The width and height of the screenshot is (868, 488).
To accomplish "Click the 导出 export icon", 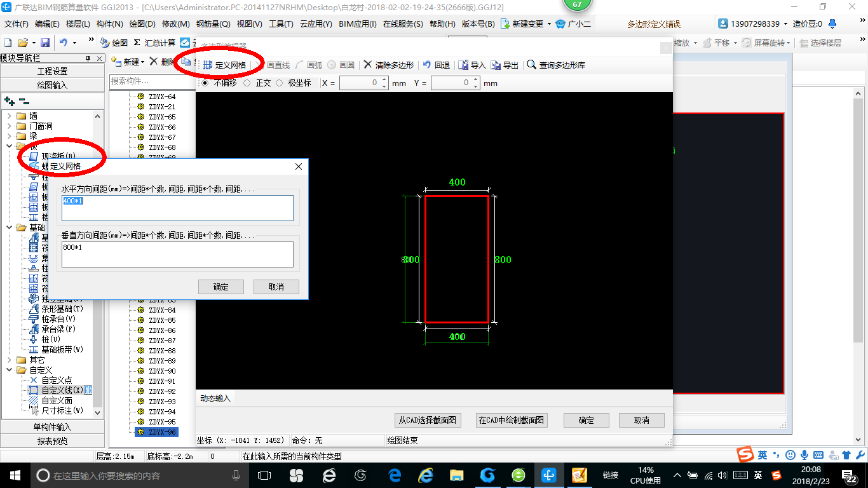I will (505, 65).
